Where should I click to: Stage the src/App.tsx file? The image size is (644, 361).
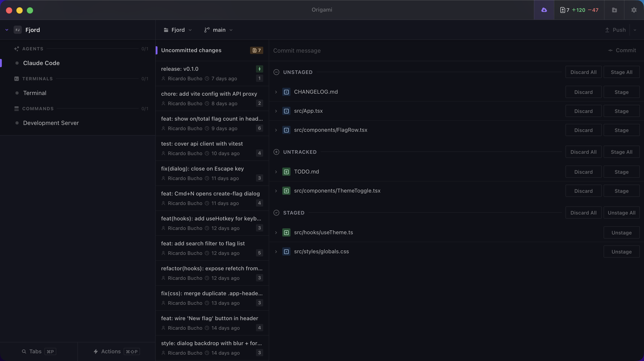click(x=622, y=111)
